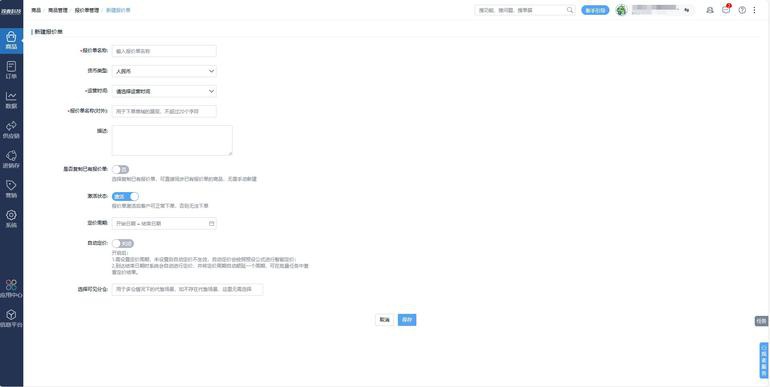Click the message notification icon with red badge
This screenshot has width=770, height=387.
click(726, 10)
